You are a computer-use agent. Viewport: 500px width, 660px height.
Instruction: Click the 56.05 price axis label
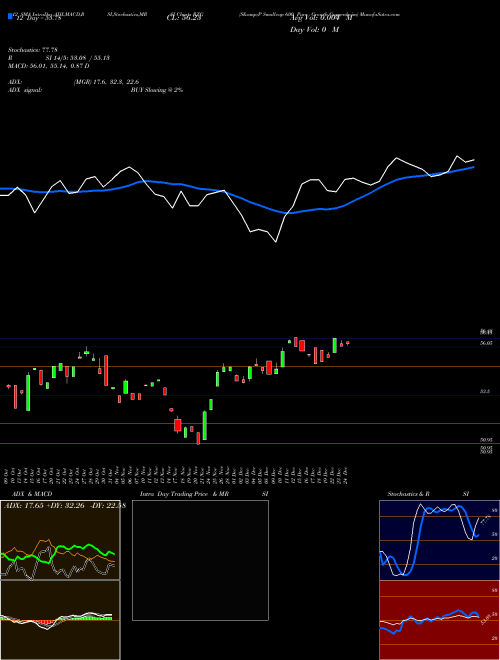click(486, 343)
